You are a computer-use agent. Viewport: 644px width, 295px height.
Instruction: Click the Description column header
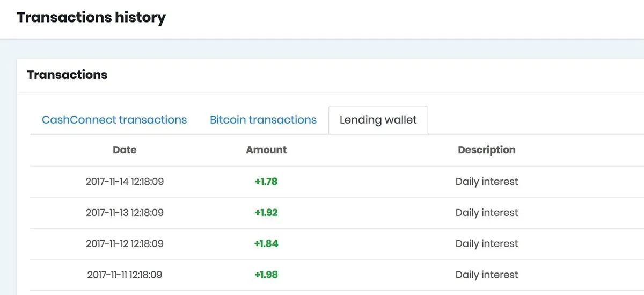click(x=487, y=150)
